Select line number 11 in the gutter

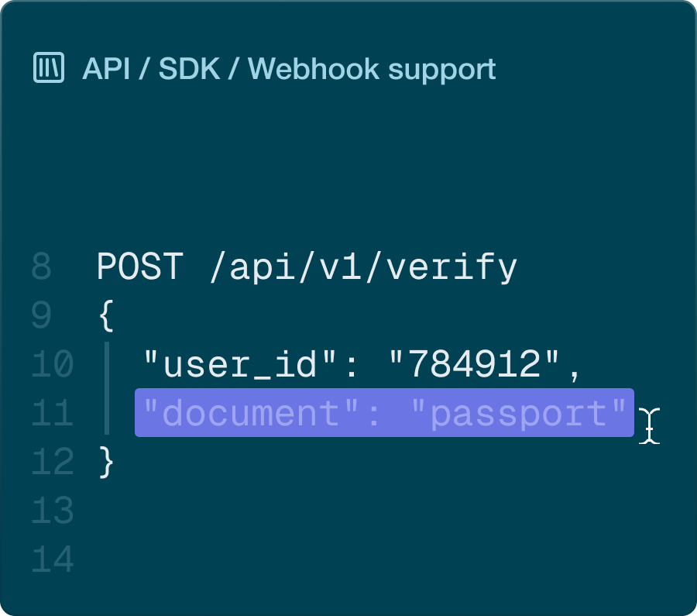(x=53, y=413)
